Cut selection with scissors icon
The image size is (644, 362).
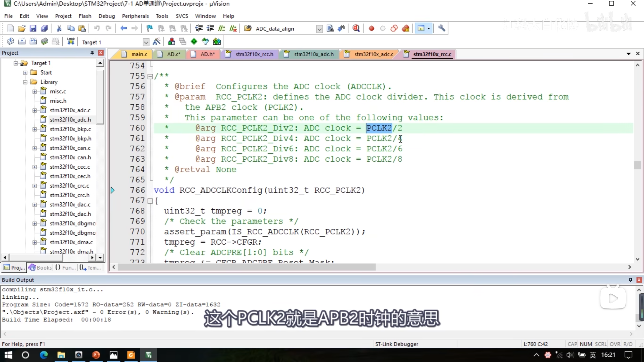click(x=59, y=28)
